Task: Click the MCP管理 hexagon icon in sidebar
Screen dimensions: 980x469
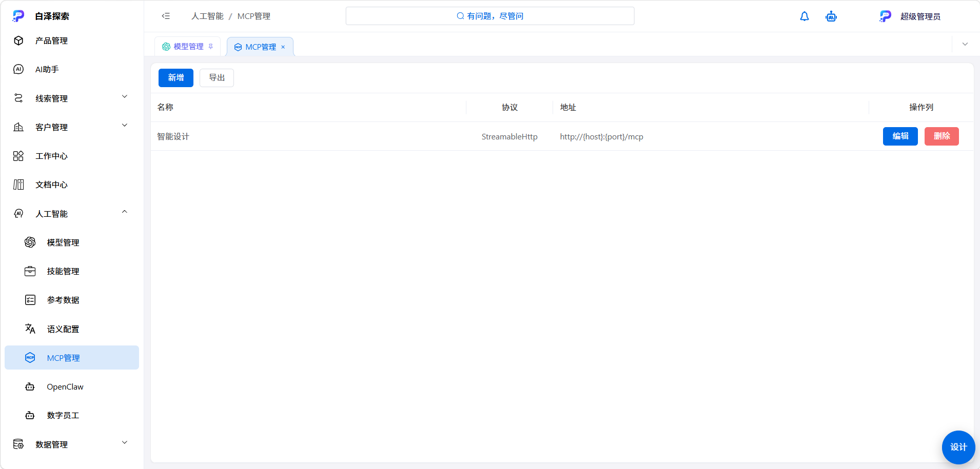Action: click(x=30, y=358)
